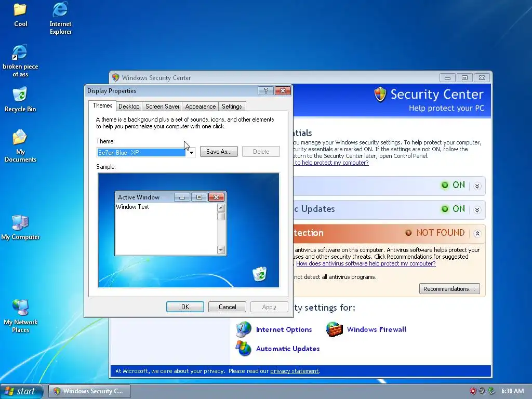Open the Appearance tab

coord(200,106)
